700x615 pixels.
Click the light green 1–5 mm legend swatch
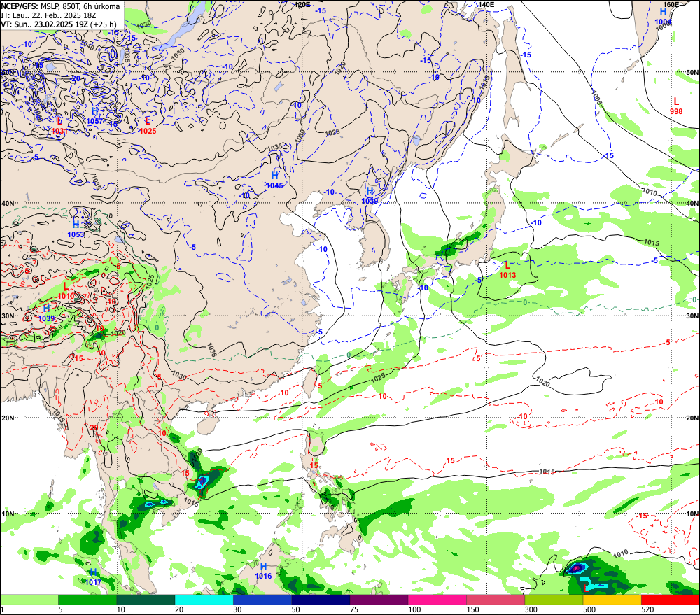click(29, 600)
